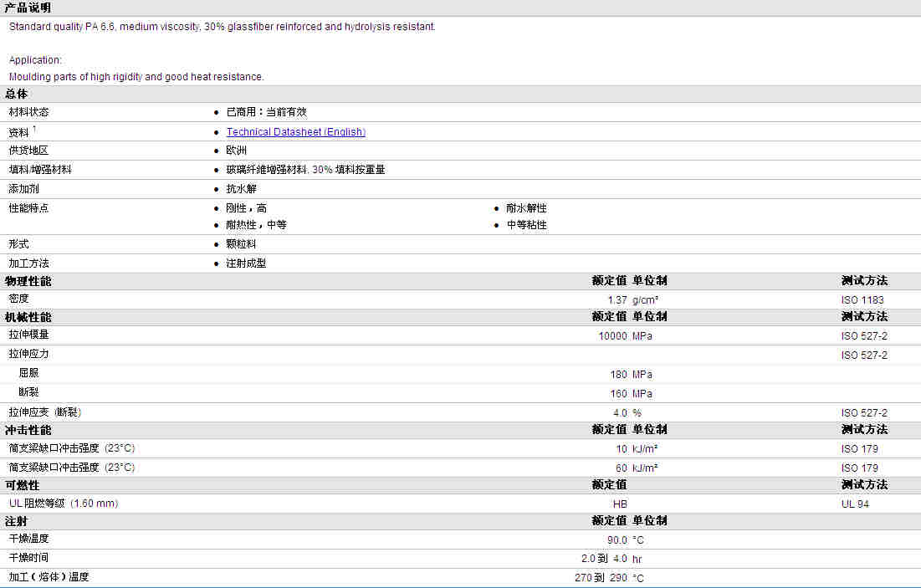Click ISO 527-2 in 拉伸应变 row
Screen dimensions: 921x588
coord(865,413)
